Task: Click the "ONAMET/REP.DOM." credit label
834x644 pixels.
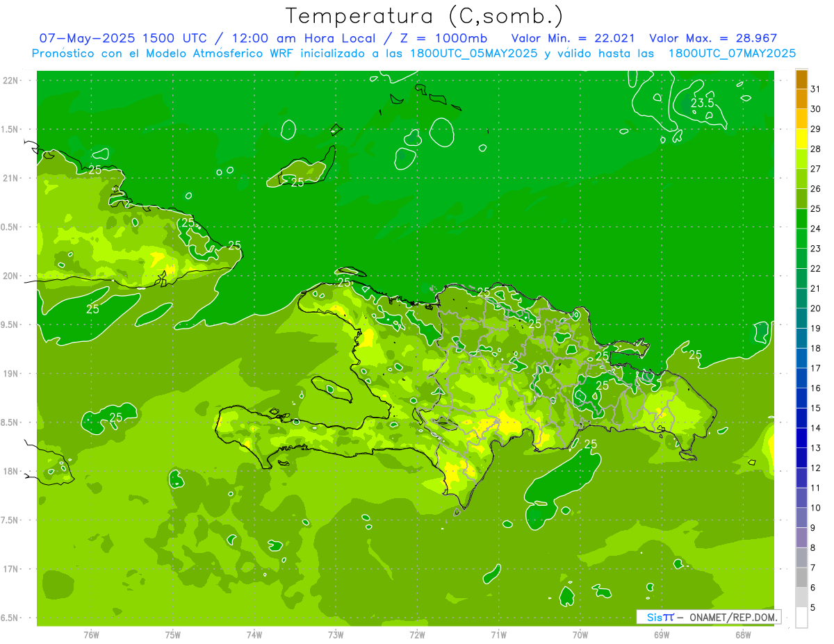Action: coord(734,617)
